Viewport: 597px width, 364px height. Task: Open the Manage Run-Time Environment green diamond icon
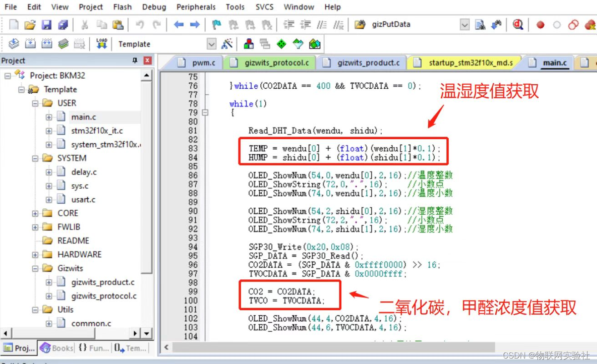coord(282,44)
